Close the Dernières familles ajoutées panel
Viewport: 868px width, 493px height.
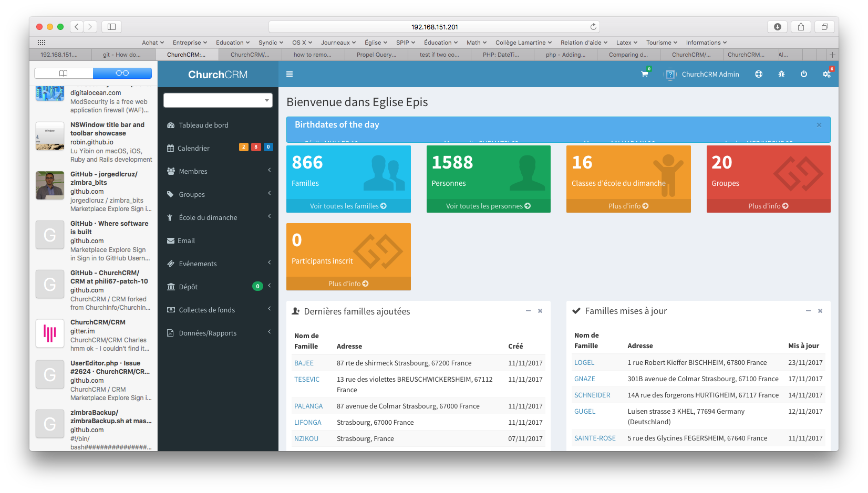[x=540, y=311]
